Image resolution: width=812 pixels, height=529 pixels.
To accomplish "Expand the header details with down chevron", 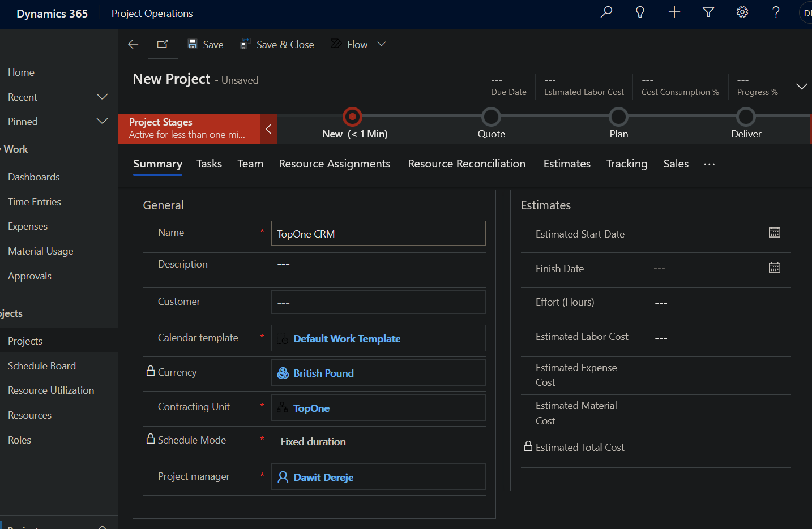I will coord(801,87).
